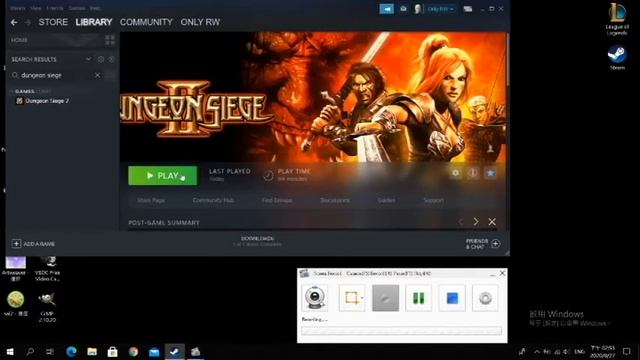
Task: Close the POST-GAME SUMMARY panel
Action: click(492, 222)
